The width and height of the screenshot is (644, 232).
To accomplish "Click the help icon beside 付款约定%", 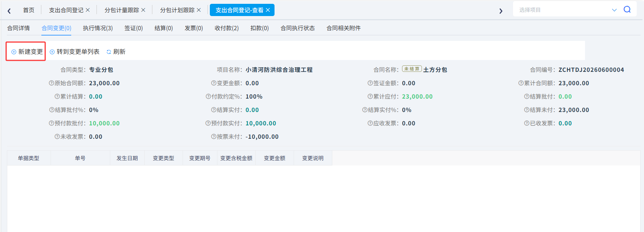I will [208, 96].
